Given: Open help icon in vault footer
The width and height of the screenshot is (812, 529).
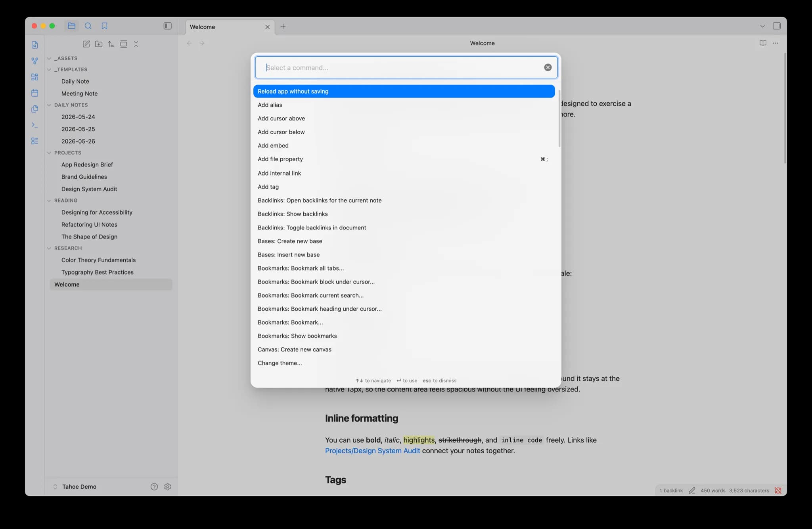Looking at the screenshot, I should click(x=154, y=487).
